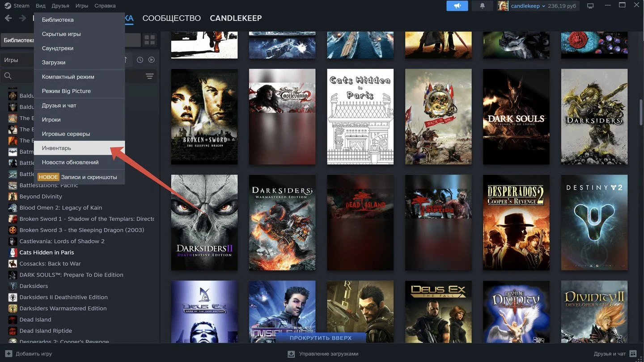Select Игроки menu entry
Viewport: 644px width, 362px height.
79,120
